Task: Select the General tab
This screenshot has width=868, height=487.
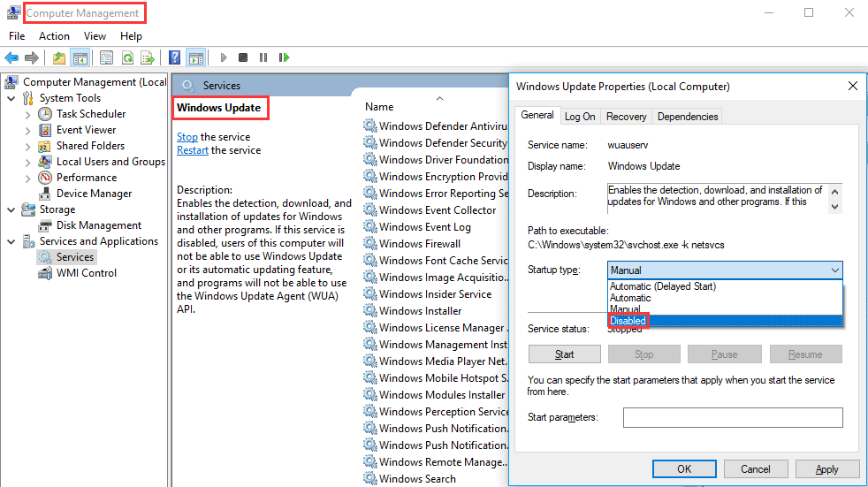Action: tap(537, 115)
